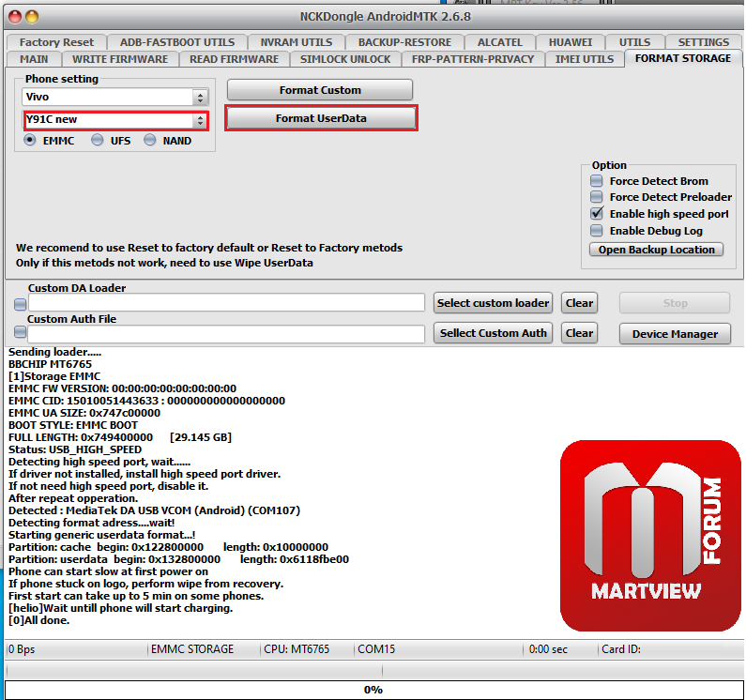Click "EMMC UA SIZE: 0x747c00000" log line
This screenshot has height=700, width=746.
pos(84,413)
